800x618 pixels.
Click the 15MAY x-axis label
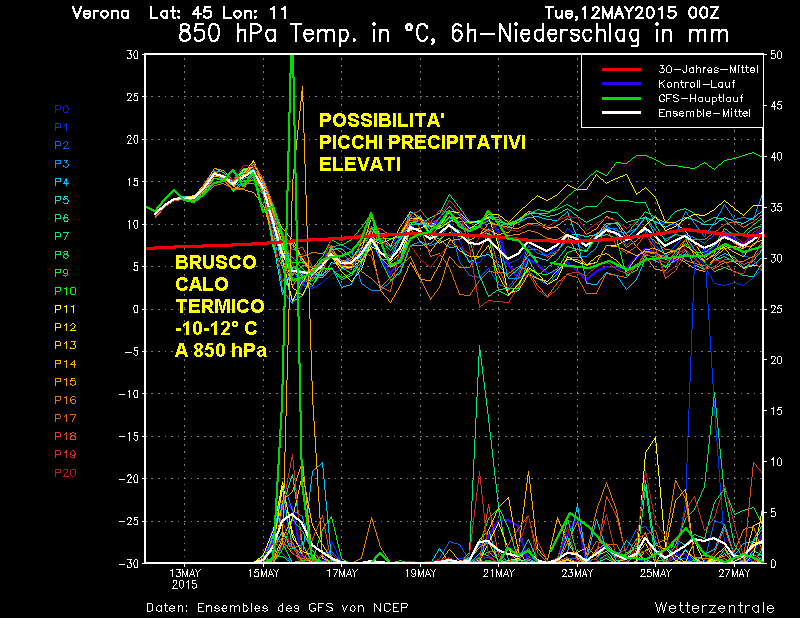tap(263, 573)
